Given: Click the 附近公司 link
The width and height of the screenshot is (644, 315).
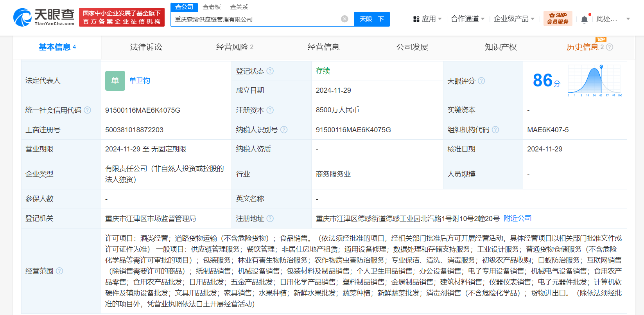Looking at the screenshot, I should click(x=517, y=218).
